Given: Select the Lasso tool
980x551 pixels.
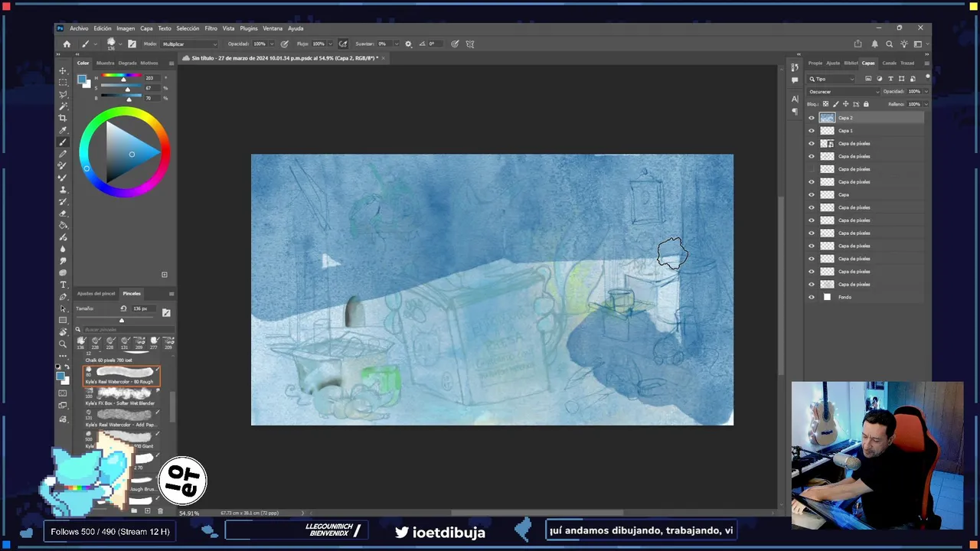Looking at the screenshot, I should point(63,94).
